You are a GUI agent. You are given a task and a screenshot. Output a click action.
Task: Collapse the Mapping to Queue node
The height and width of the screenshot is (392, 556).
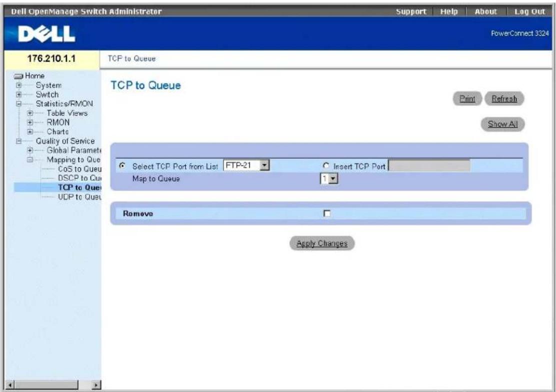[x=30, y=159]
